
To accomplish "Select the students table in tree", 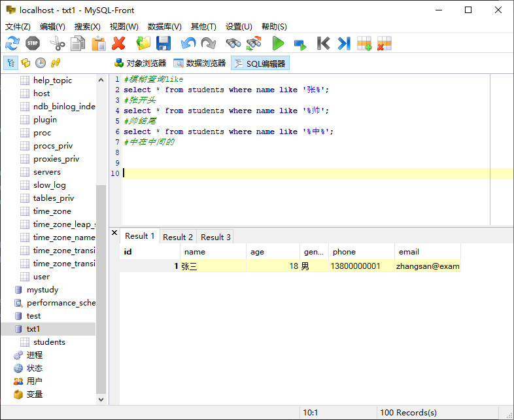I will (49, 342).
